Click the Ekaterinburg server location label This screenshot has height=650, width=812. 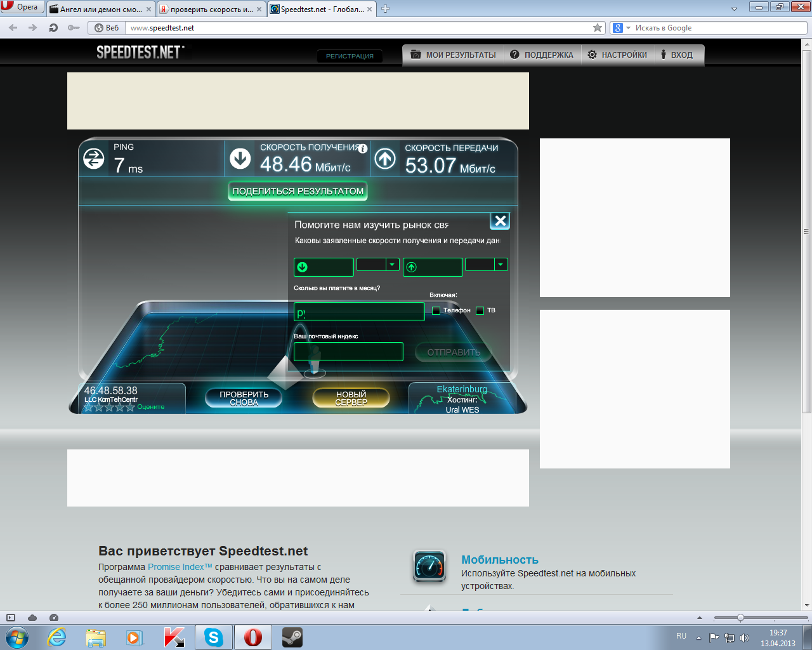(462, 389)
